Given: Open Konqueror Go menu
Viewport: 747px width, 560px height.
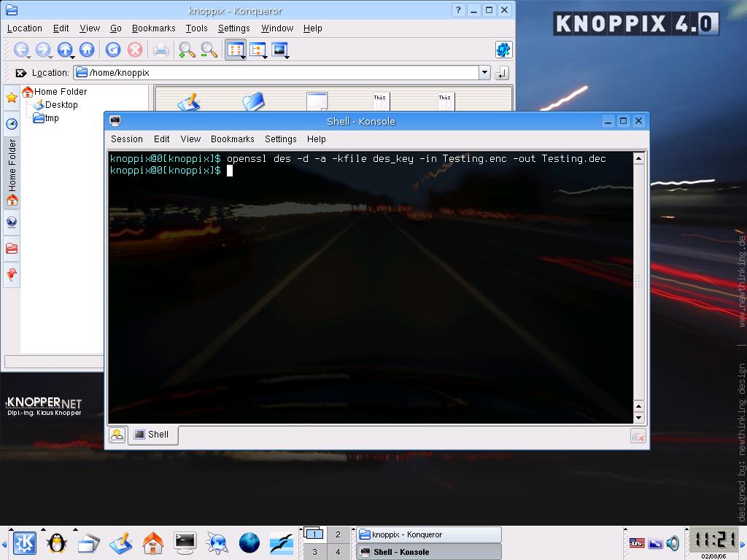Looking at the screenshot, I should pos(116,28).
